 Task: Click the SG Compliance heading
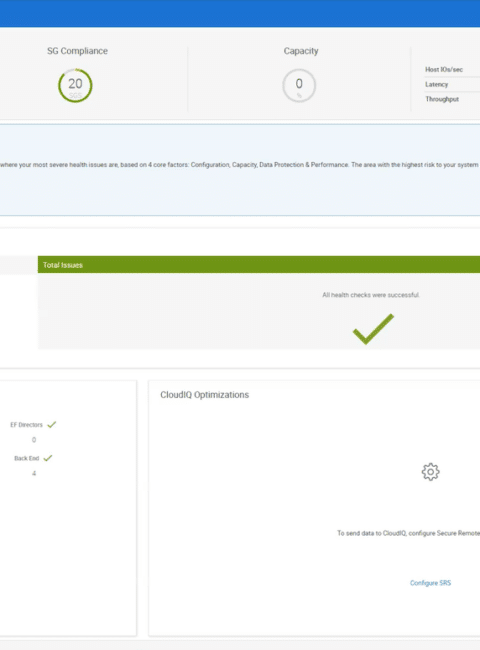77,51
